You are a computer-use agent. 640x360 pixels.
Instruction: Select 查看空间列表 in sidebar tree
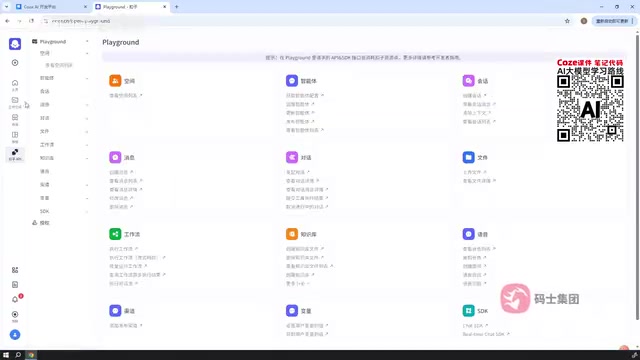click(x=58, y=65)
